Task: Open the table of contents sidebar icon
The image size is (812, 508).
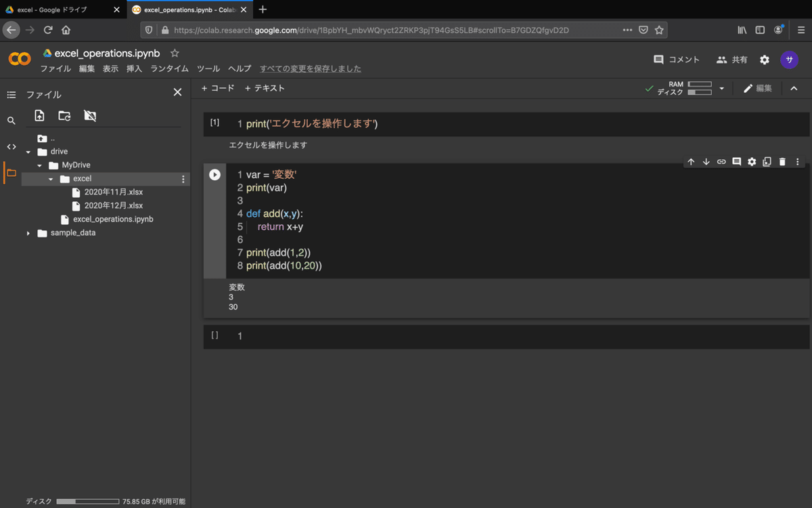Action: tap(11, 95)
